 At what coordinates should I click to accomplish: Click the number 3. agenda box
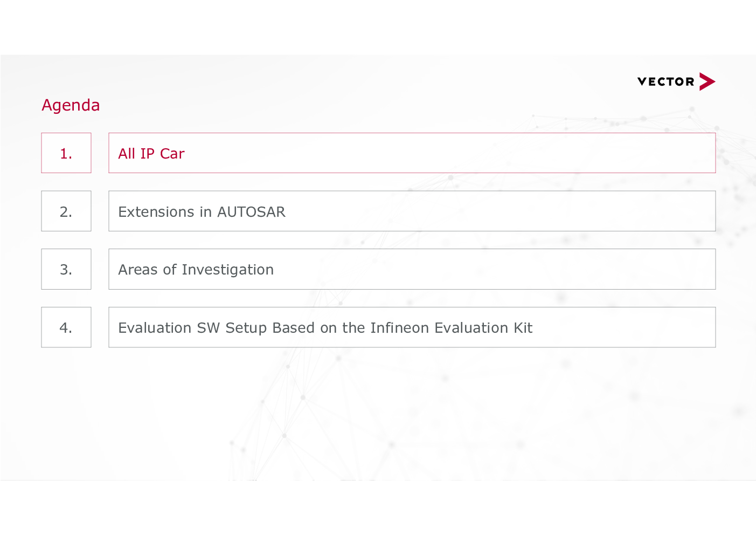66,269
